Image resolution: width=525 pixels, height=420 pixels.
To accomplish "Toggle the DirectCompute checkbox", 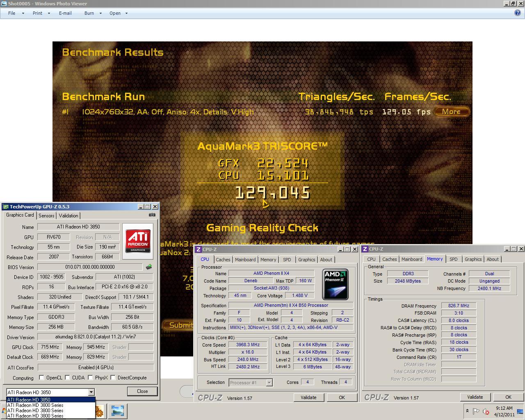I will pyautogui.click(x=113, y=378).
